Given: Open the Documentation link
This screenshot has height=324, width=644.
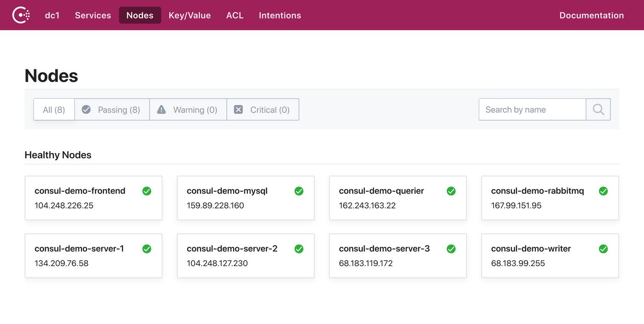Looking at the screenshot, I should (x=592, y=15).
